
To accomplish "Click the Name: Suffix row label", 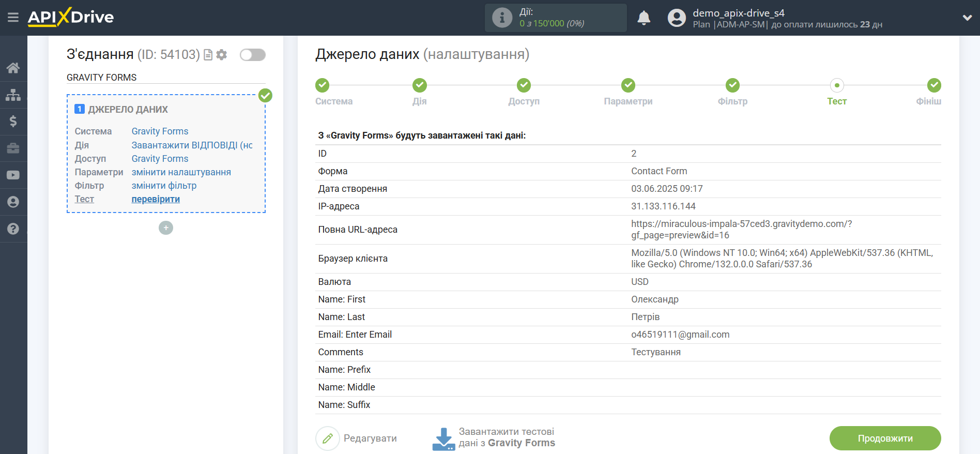I will point(344,405).
